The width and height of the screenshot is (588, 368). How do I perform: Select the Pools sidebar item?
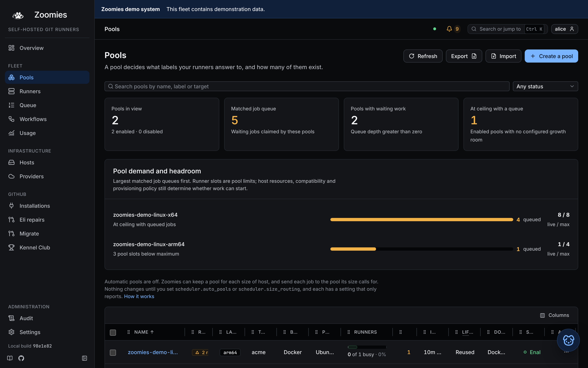(x=47, y=77)
